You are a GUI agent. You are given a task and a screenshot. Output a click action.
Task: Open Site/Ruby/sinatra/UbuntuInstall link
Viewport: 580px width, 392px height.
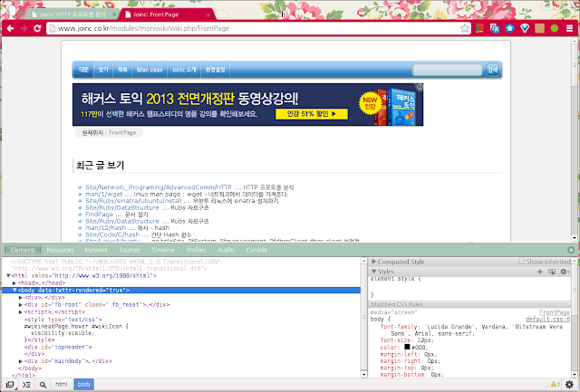133,201
